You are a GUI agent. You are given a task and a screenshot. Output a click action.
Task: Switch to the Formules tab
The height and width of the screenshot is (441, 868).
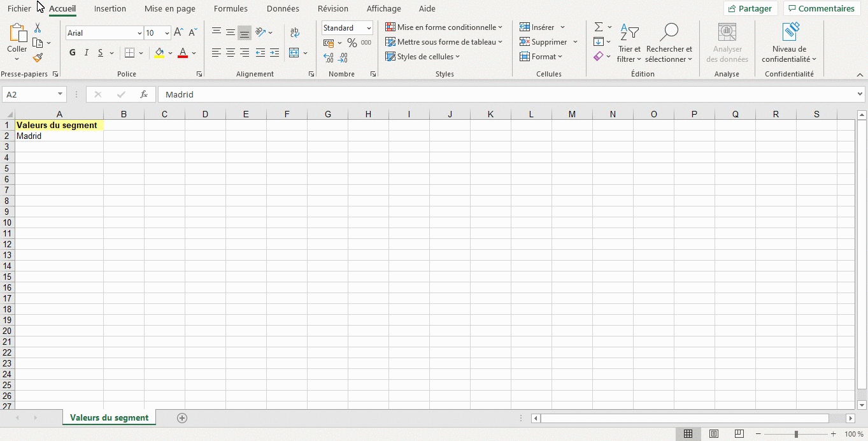pos(231,9)
